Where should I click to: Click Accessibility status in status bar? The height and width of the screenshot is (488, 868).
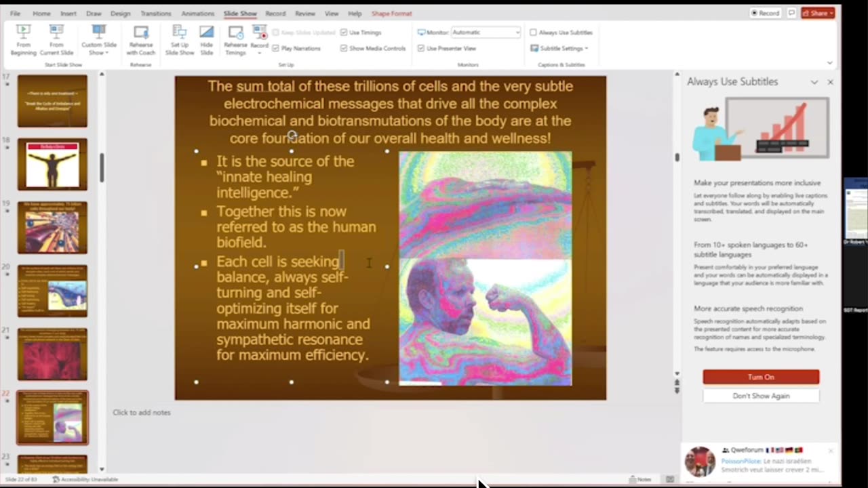point(85,479)
